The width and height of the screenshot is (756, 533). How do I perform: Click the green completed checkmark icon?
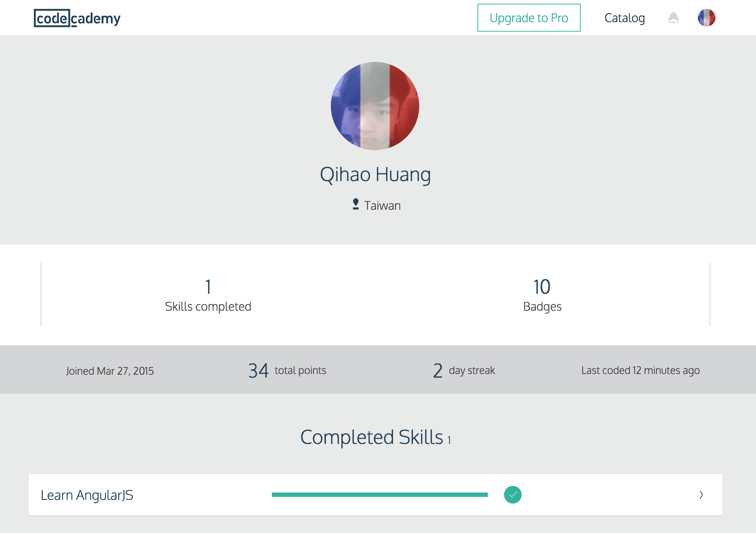[x=512, y=495]
